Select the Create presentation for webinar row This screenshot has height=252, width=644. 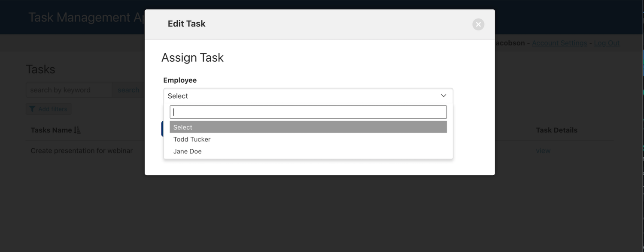click(x=82, y=150)
